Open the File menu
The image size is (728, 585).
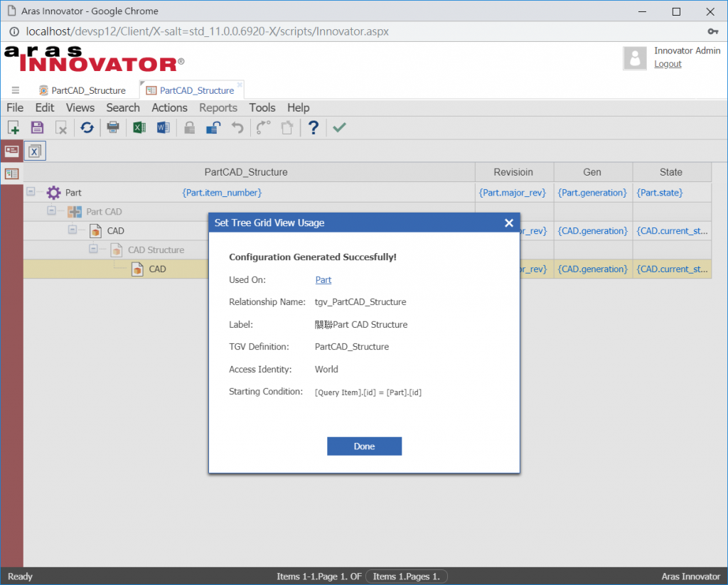click(x=15, y=108)
